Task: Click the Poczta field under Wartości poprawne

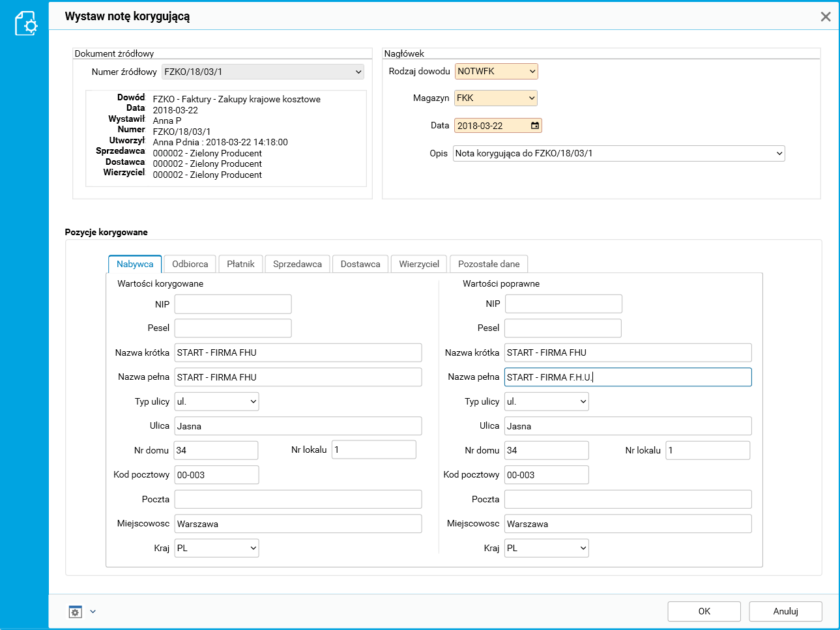Action: [628, 499]
